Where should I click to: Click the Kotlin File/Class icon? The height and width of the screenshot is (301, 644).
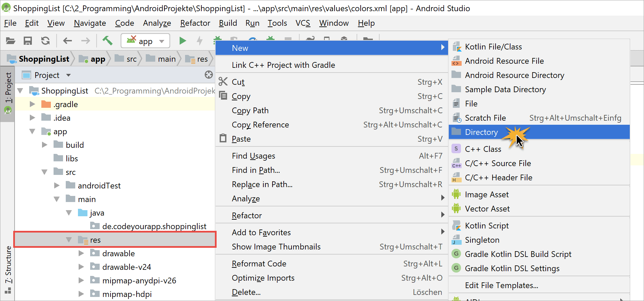coord(457,47)
